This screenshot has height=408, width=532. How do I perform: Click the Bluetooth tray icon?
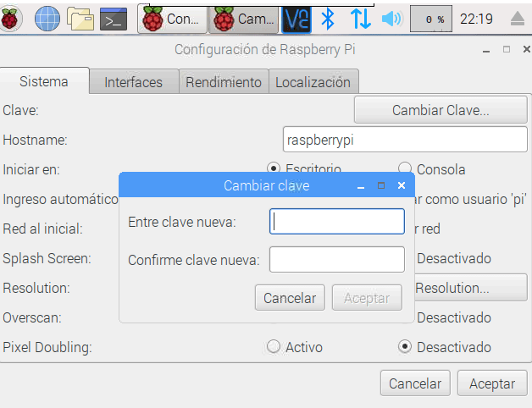pos(328,19)
